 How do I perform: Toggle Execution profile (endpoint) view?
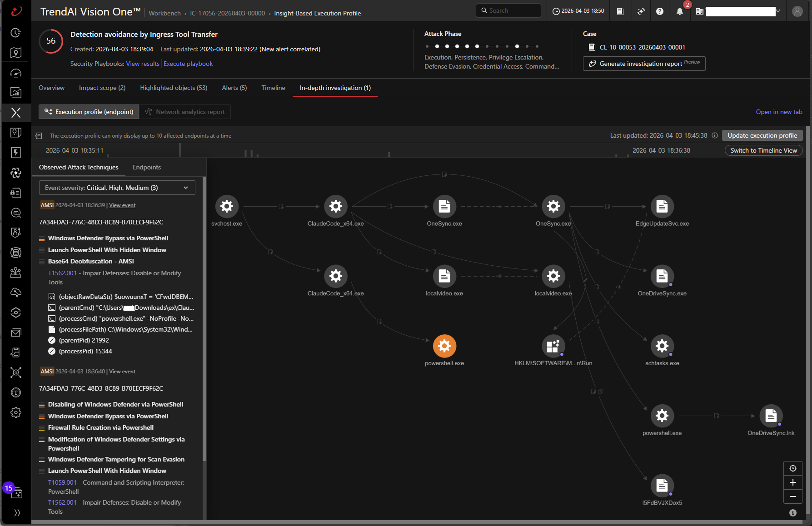pos(89,112)
